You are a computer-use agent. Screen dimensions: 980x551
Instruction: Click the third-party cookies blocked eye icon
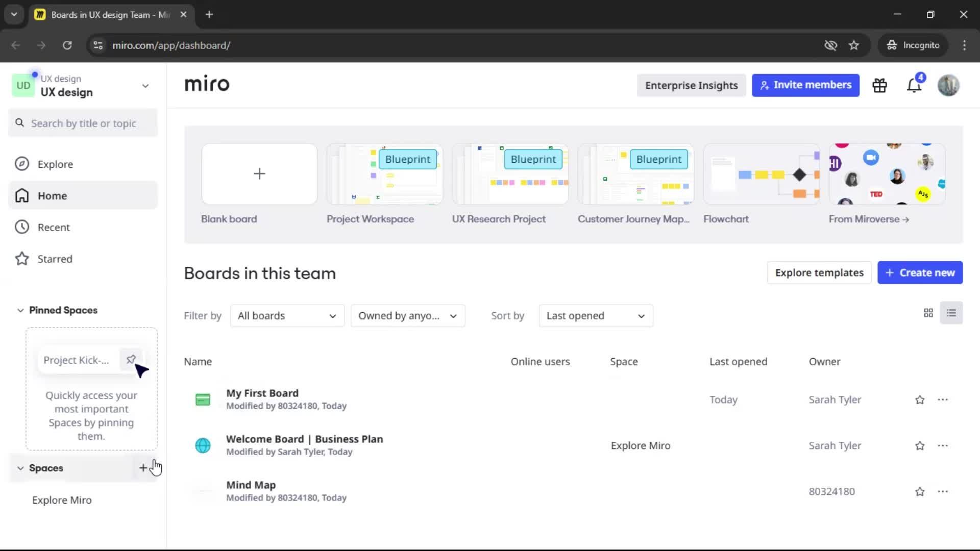pos(830,45)
